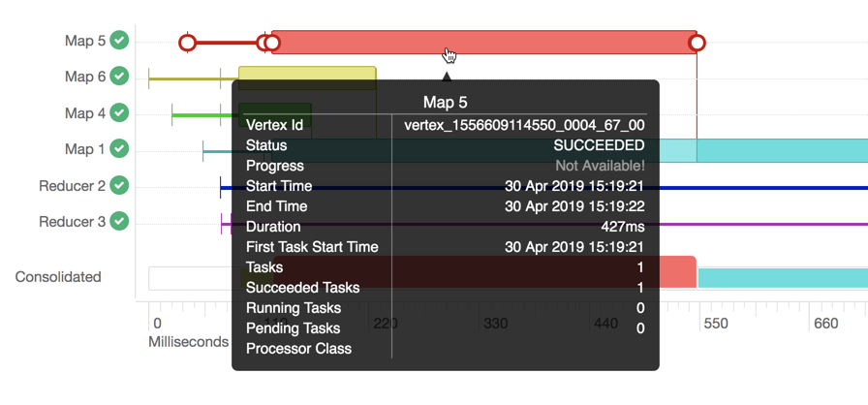Click the Map 1 vertex name label

tap(85, 149)
